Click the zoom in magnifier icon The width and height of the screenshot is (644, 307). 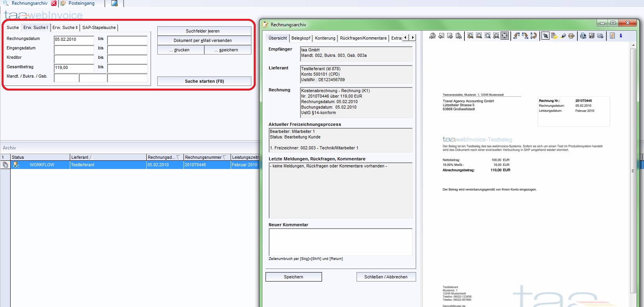470,36
